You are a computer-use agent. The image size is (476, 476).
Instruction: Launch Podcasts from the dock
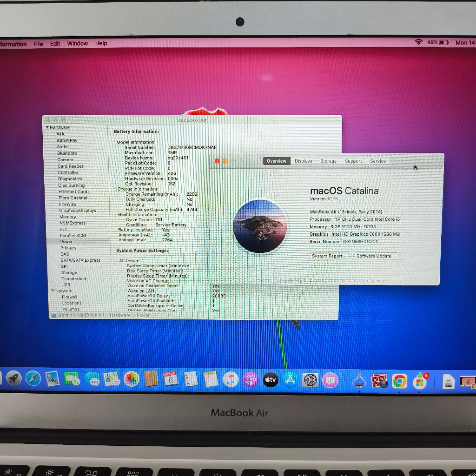(251, 380)
